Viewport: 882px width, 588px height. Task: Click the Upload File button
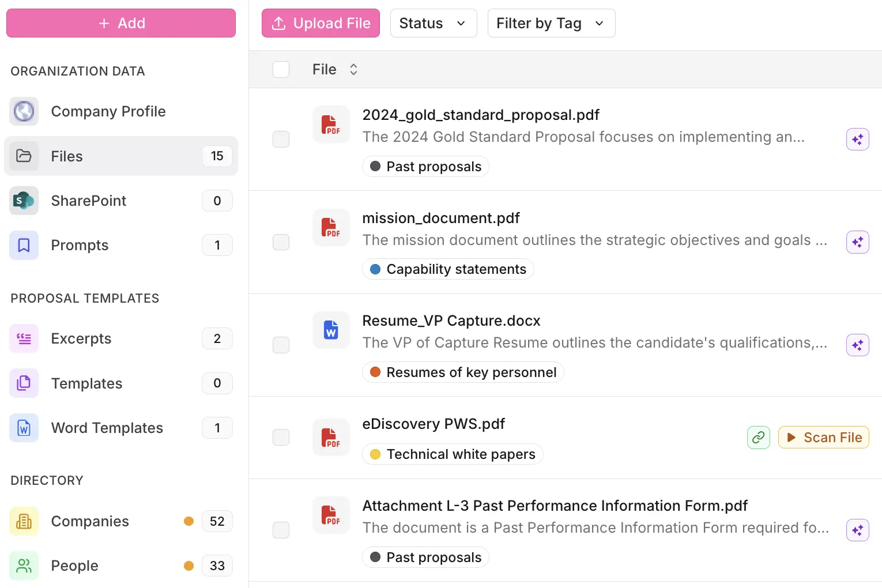coord(321,23)
